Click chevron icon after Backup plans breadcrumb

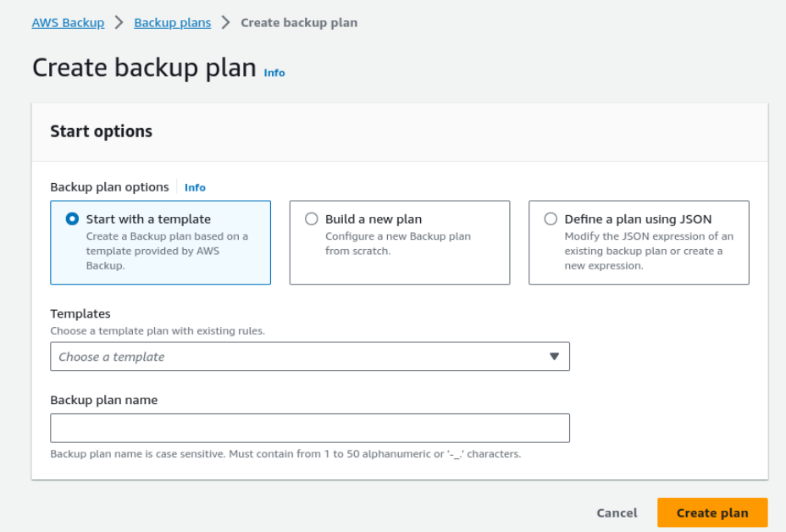coord(225,23)
